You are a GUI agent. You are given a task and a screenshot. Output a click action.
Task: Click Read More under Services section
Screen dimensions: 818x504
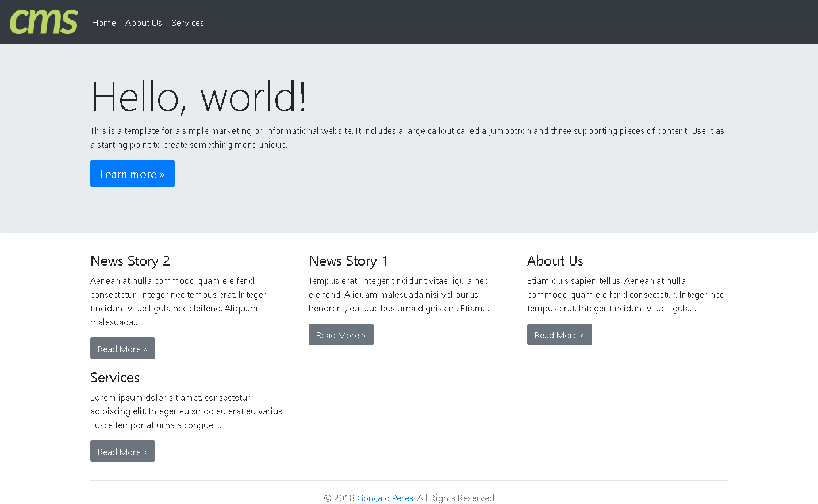coord(122,452)
